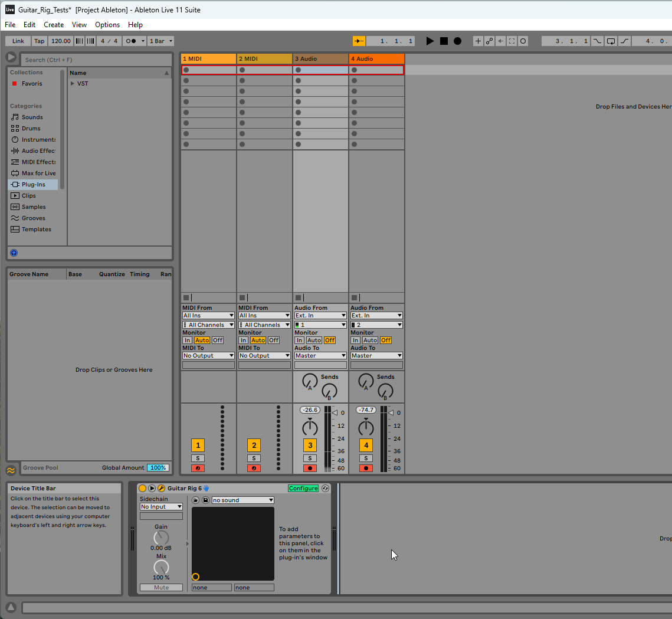Image resolution: width=672 pixels, height=619 pixels.
Task: Solo track 2 MIDI
Action: pyautogui.click(x=254, y=458)
